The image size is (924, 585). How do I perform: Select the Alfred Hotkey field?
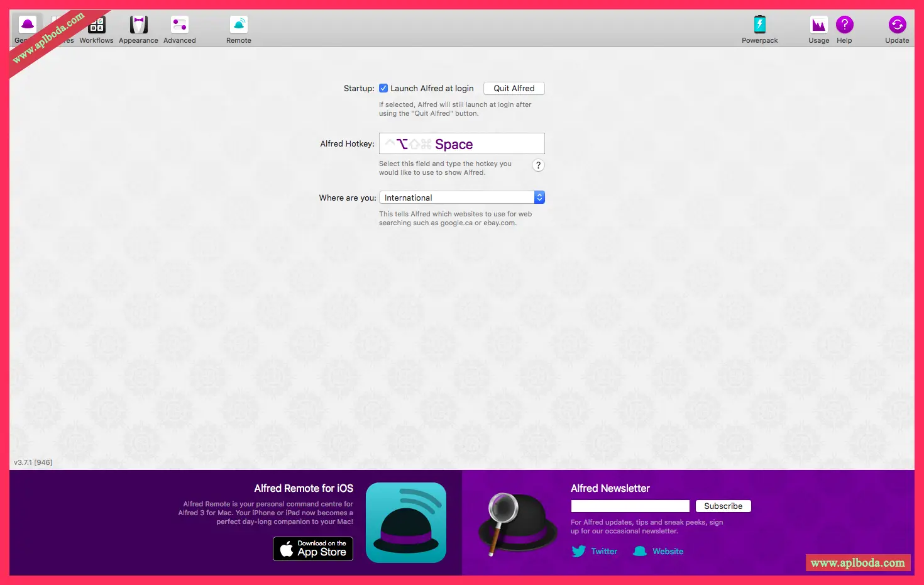[x=462, y=144]
